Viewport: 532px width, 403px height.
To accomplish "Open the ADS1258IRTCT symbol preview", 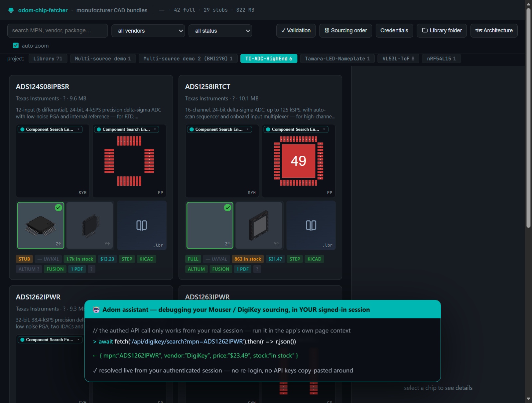I will pos(222,161).
